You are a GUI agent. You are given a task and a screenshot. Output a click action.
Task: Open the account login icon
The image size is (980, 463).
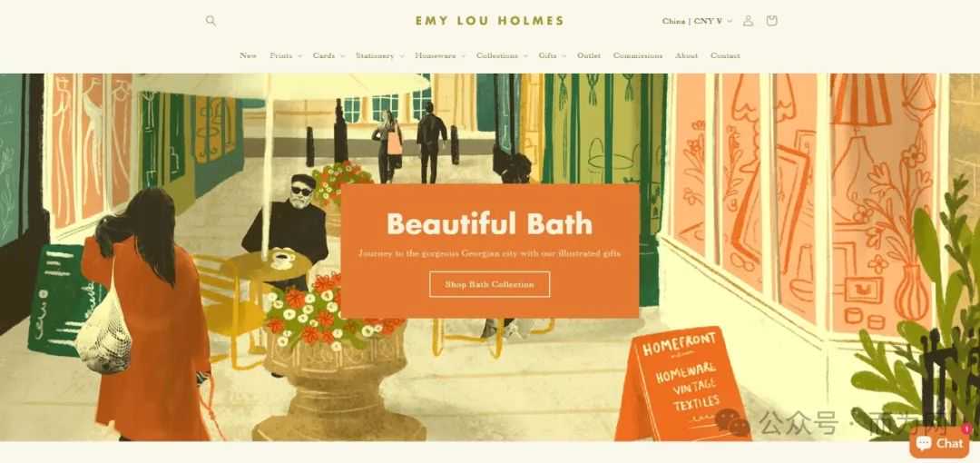click(x=748, y=21)
